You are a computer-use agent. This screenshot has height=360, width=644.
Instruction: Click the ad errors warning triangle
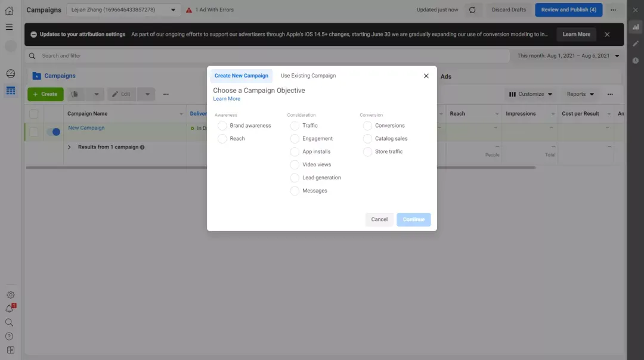click(189, 10)
